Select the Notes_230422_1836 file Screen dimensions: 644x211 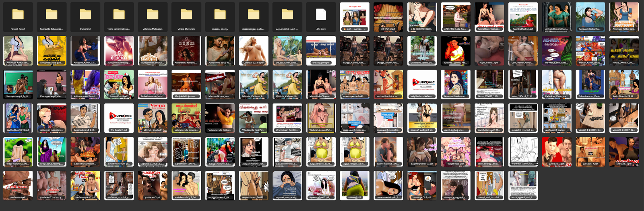point(489,85)
